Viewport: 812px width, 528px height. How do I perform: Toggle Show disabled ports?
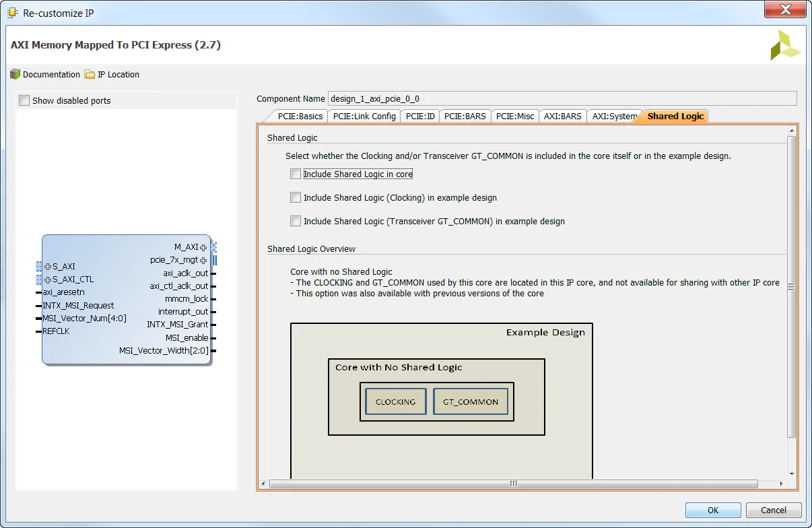24,99
